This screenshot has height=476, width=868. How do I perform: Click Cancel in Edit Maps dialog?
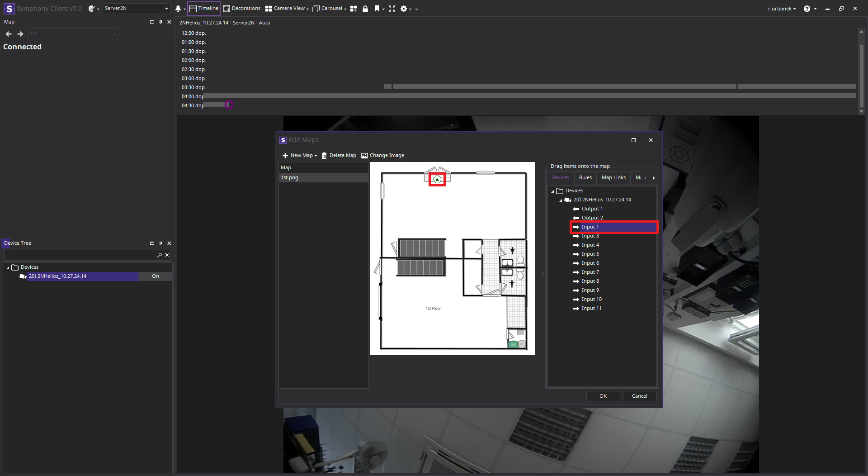pyautogui.click(x=639, y=396)
